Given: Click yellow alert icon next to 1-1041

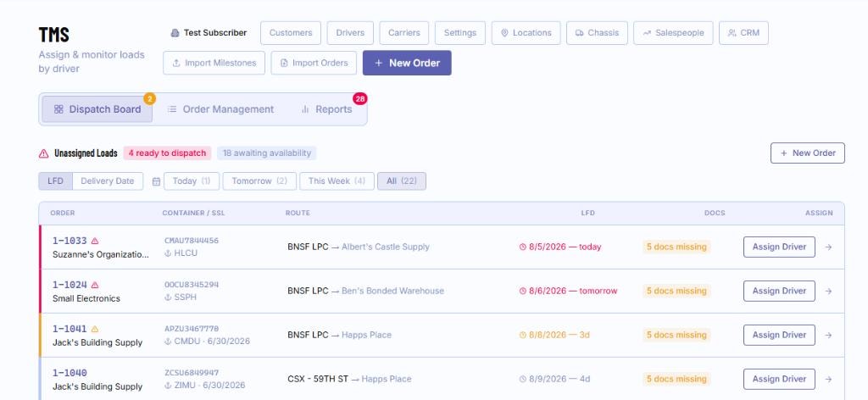Looking at the screenshot, I should click(95, 329).
